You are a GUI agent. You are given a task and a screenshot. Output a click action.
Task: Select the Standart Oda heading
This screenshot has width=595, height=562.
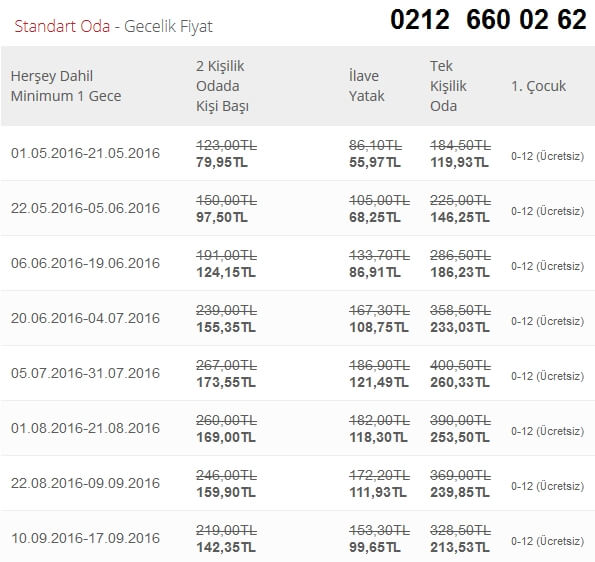pos(62,26)
